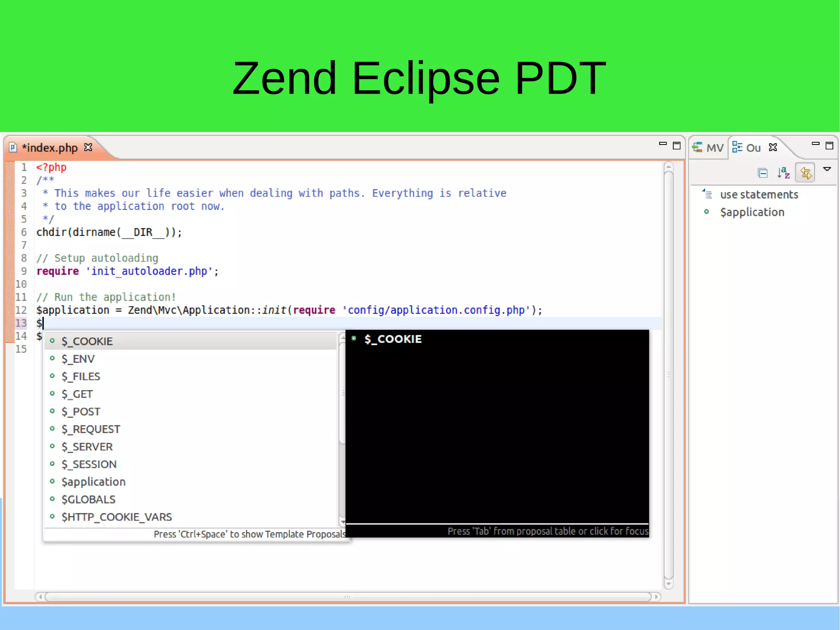Click the editor horizontal scrollbar thumb
The width and height of the screenshot is (840, 630).
[x=348, y=596]
